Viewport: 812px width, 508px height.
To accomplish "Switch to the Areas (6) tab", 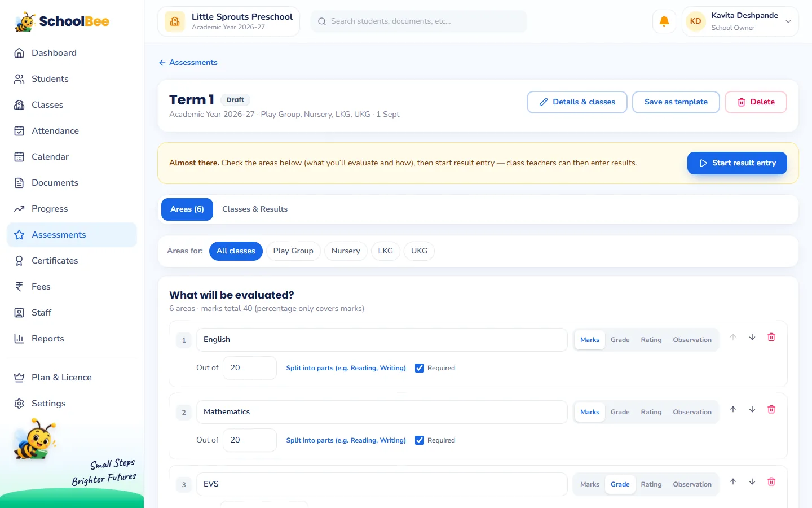I will point(187,209).
